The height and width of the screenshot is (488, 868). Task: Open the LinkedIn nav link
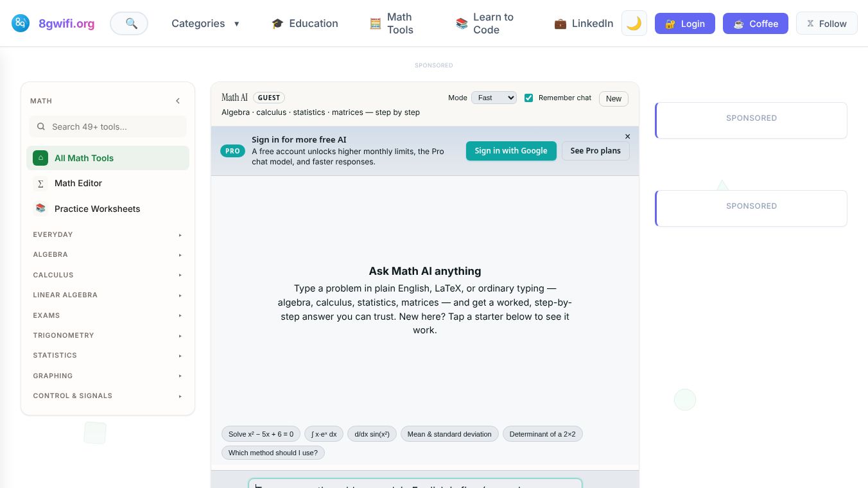pyautogui.click(x=584, y=24)
